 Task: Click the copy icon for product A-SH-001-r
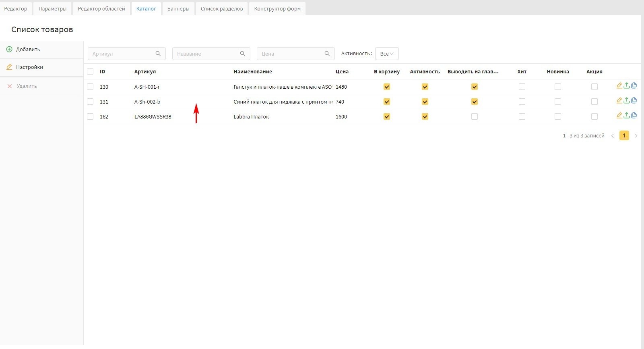coord(634,85)
